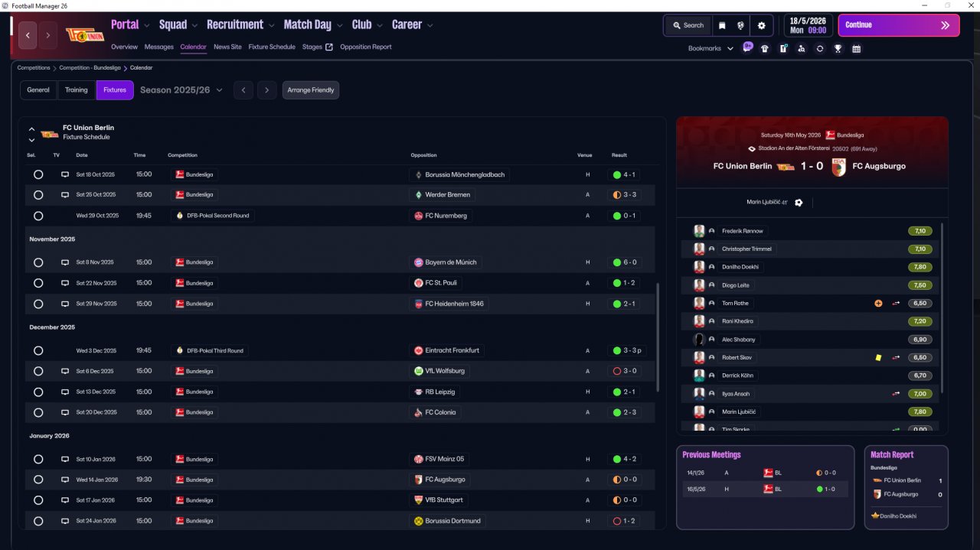The width and height of the screenshot is (980, 550).
Task: Select radio for FC Nuremberg cup fixture
Action: (x=38, y=216)
